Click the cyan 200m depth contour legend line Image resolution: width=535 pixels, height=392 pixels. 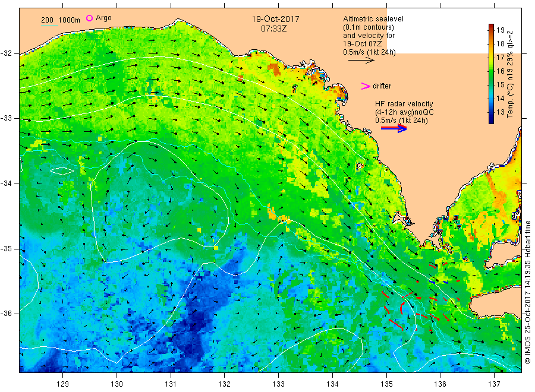pyautogui.click(x=49, y=26)
